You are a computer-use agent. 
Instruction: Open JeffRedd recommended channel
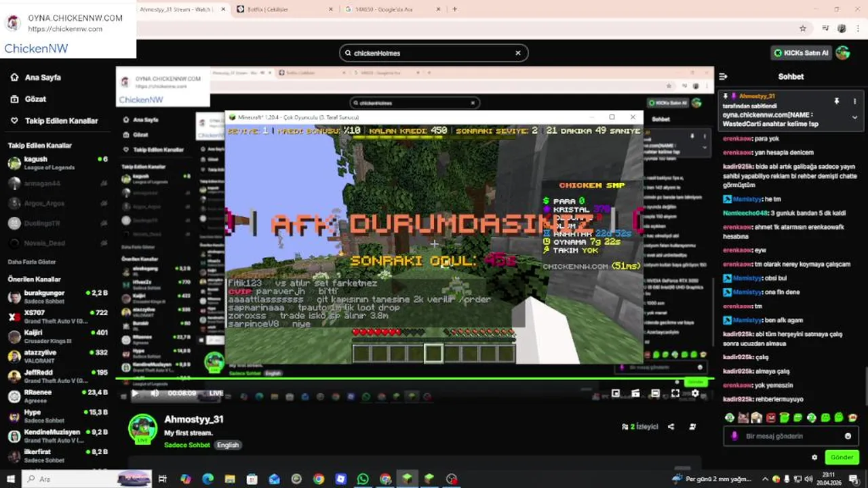[x=58, y=376]
